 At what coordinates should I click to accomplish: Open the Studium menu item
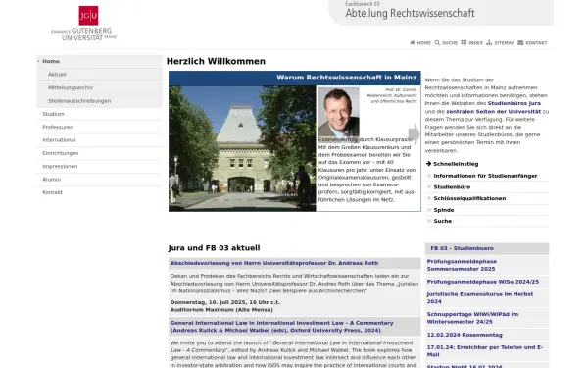click(53, 114)
